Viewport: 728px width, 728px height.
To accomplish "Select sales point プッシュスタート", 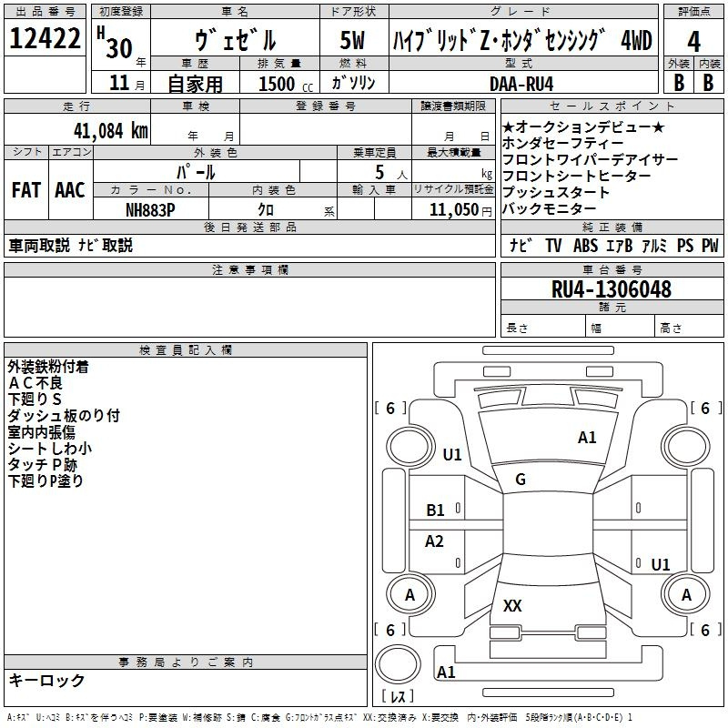I will point(556,192).
